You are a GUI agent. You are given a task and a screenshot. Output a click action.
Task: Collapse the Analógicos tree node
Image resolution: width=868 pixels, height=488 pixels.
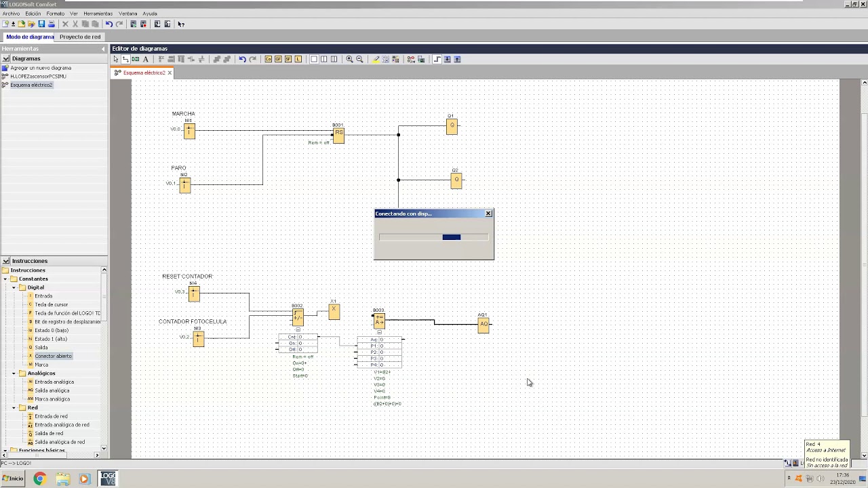14,373
